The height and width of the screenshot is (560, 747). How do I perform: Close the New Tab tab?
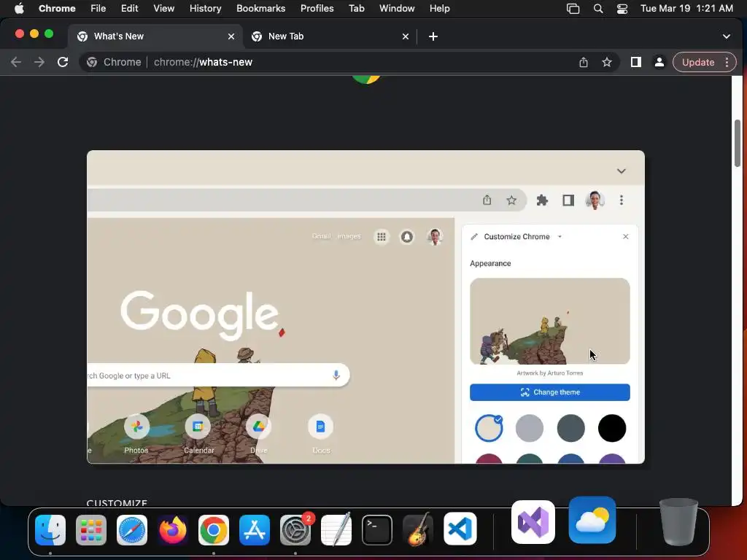(406, 36)
